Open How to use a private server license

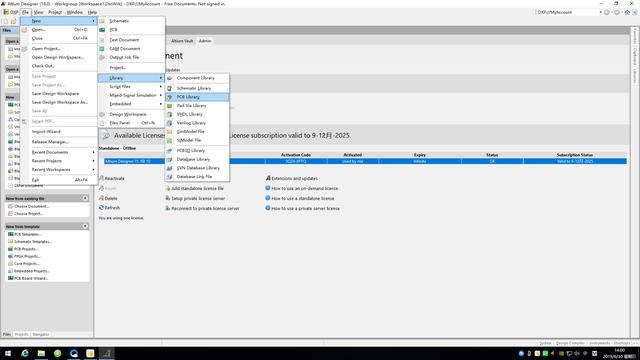click(306, 209)
